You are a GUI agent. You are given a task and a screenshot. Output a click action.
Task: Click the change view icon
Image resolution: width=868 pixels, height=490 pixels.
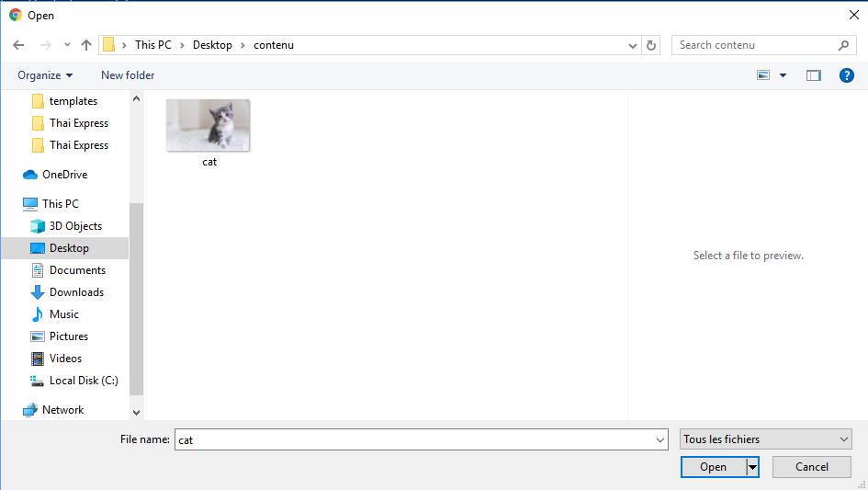[x=763, y=75]
